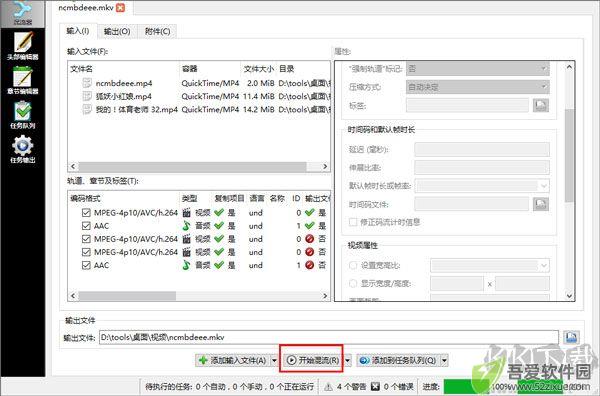Switch to the 输出(O) tab
600x396 pixels.
[117, 31]
